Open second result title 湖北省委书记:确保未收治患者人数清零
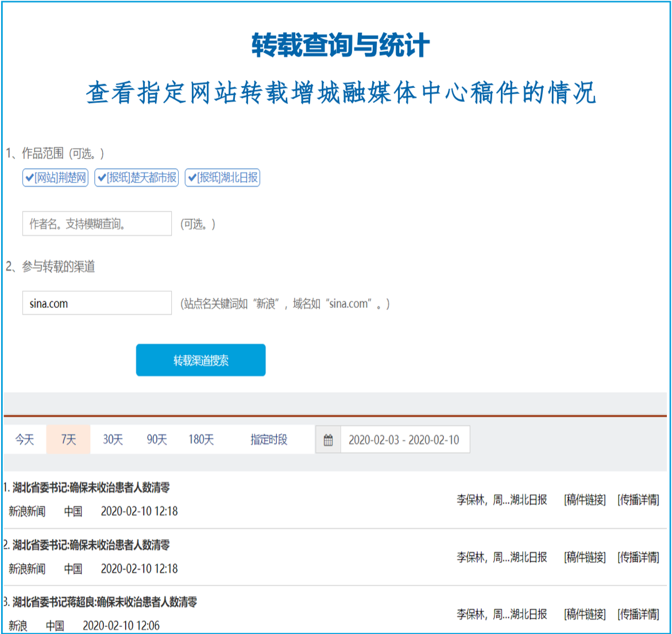This screenshot has height=634, width=672. point(91,545)
